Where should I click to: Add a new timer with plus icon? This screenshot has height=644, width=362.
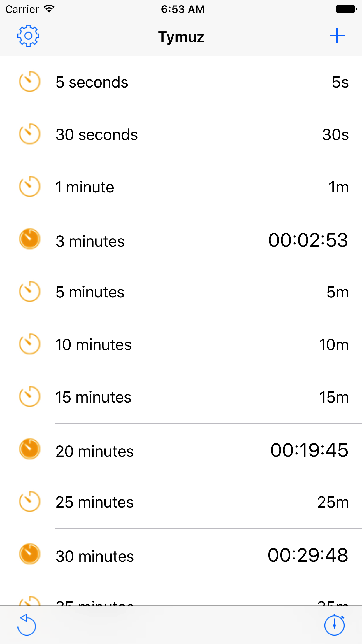click(x=337, y=36)
